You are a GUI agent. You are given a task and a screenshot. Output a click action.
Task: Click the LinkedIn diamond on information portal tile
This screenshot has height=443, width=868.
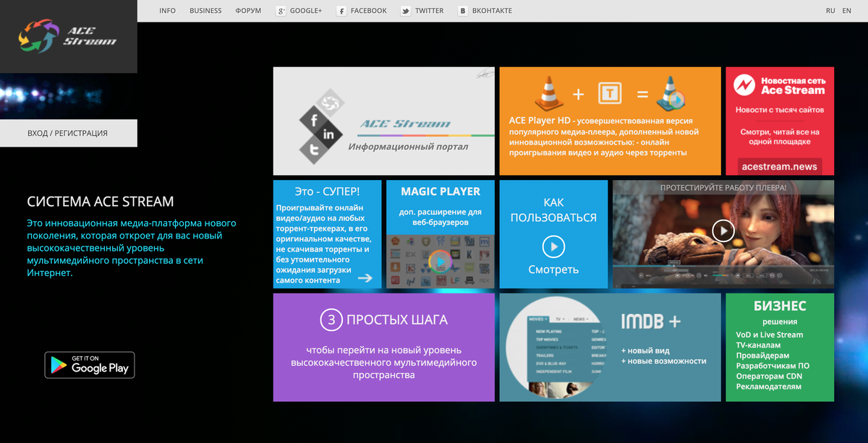pos(329,135)
